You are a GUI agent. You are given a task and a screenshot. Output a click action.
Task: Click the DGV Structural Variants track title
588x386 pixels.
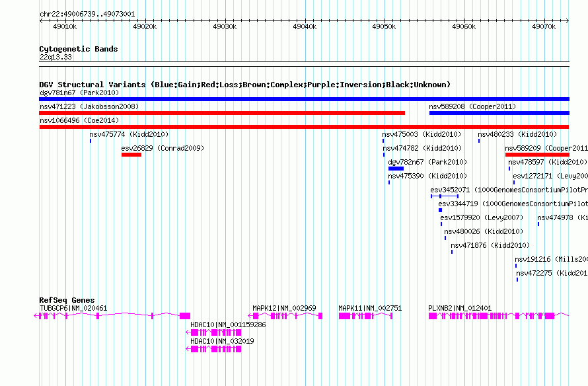(x=244, y=85)
